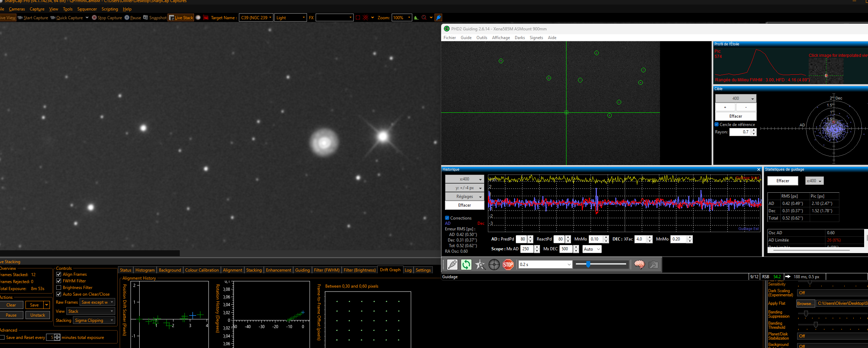Click the Pause icon in SharpCap toolbar
This screenshot has width=868, height=348.
[x=127, y=17]
